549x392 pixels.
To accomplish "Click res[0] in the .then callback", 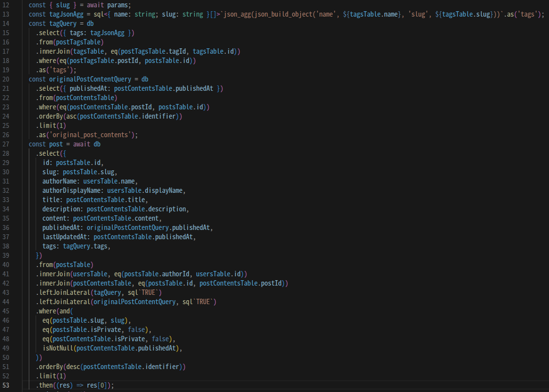I will point(100,385).
